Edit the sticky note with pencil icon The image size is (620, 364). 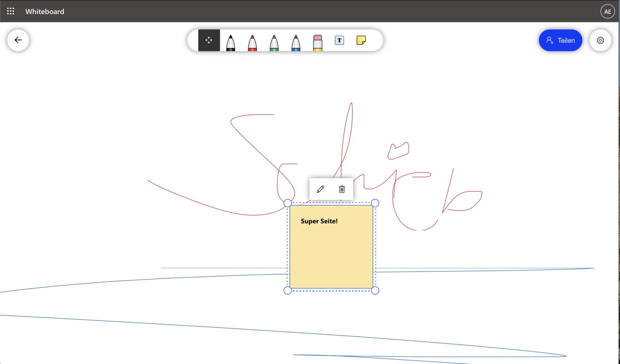[x=320, y=189]
